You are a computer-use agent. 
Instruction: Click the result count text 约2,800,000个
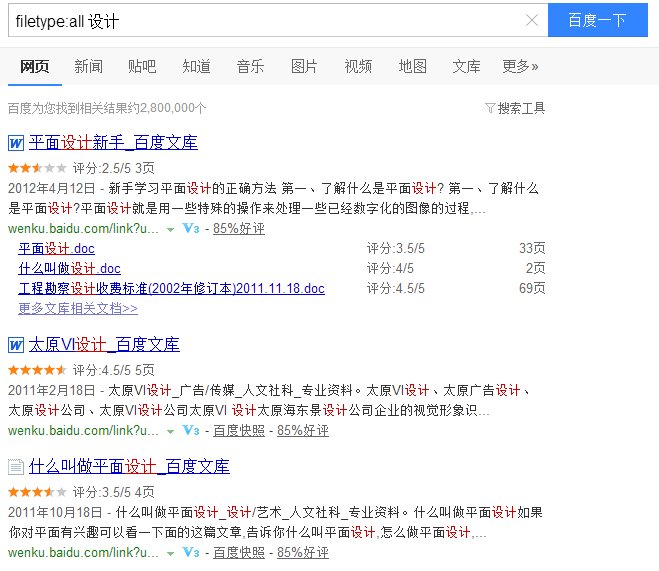(167, 108)
